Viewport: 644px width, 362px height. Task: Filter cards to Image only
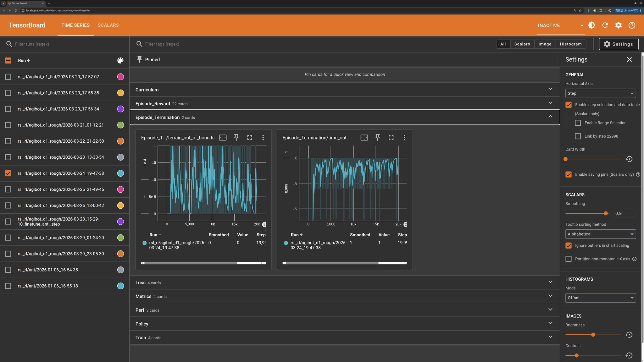tap(545, 44)
